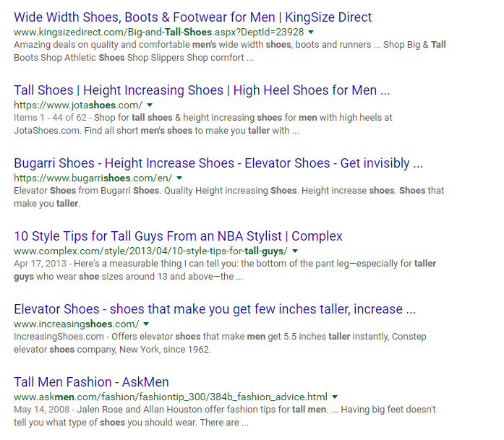
Task: Expand dropdown arrow next to jotashoes.com URL
Action: tap(150, 105)
